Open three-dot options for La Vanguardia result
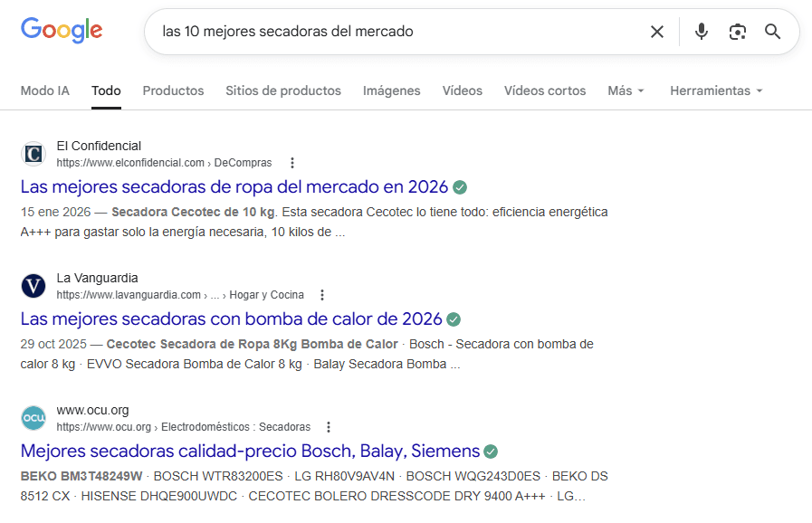This screenshot has height=523, width=812. [322, 294]
